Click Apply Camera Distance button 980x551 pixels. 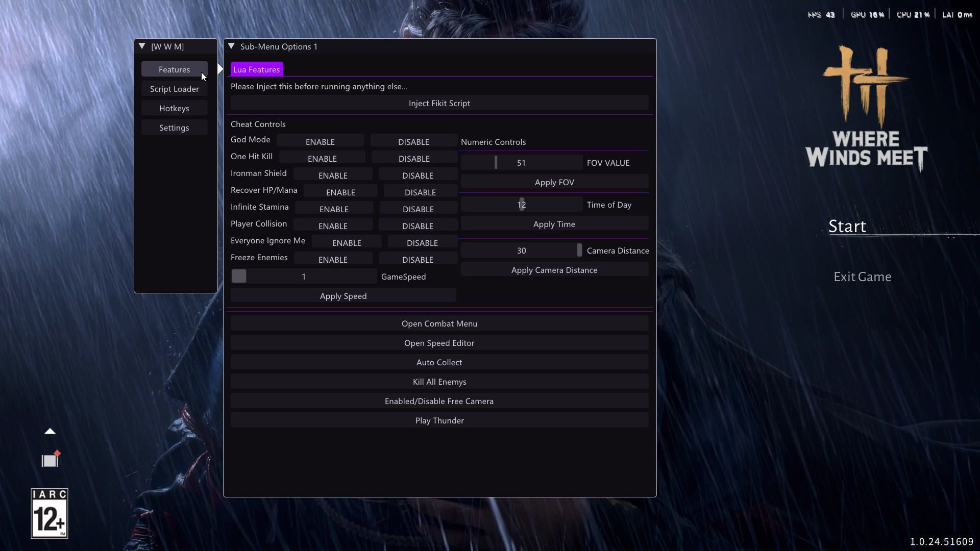(554, 270)
